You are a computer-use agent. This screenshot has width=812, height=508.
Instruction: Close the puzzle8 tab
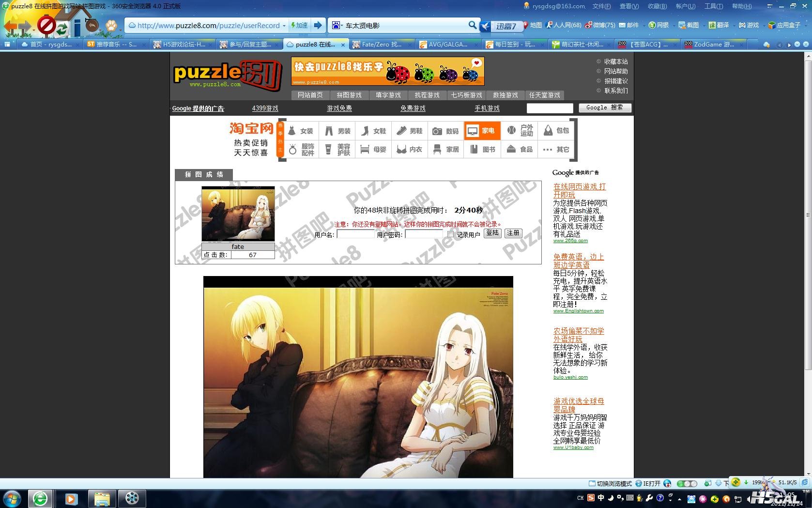click(343, 45)
